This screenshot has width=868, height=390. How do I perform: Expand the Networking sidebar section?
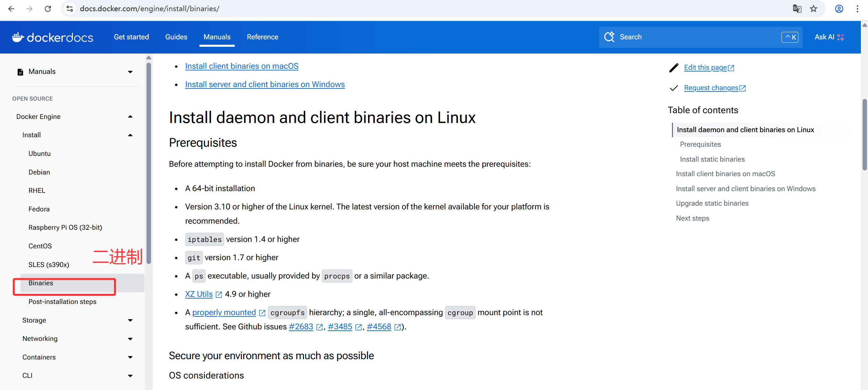pyautogui.click(x=130, y=339)
